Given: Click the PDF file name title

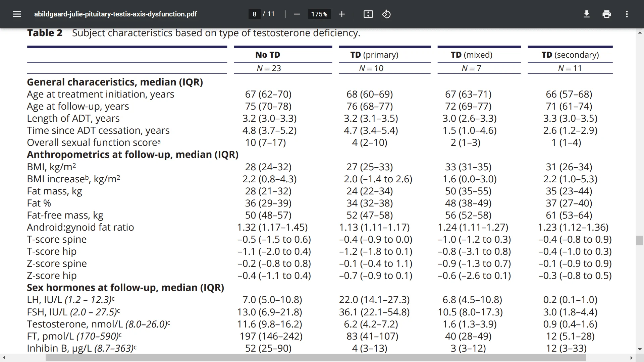Looking at the screenshot, I should tap(115, 14).
